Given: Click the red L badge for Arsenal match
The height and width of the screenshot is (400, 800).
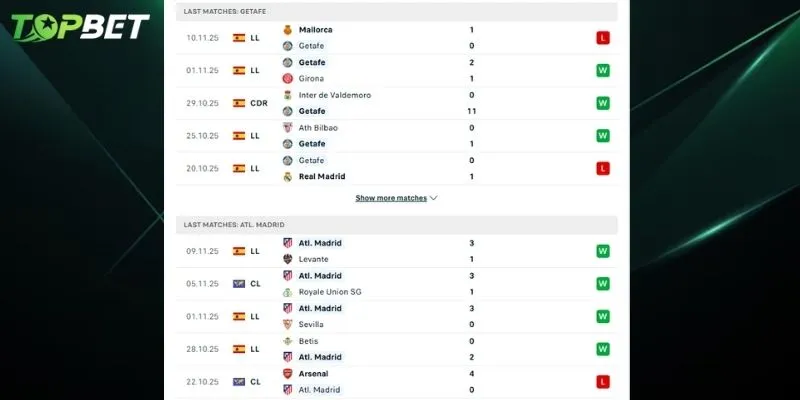Looking at the screenshot, I should [x=603, y=381].
